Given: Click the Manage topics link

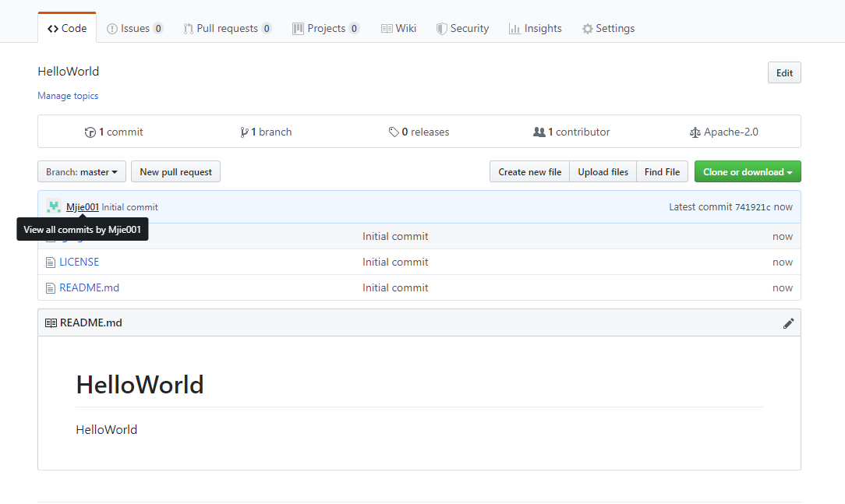Looking at the screenshot, I should point(68,95).
